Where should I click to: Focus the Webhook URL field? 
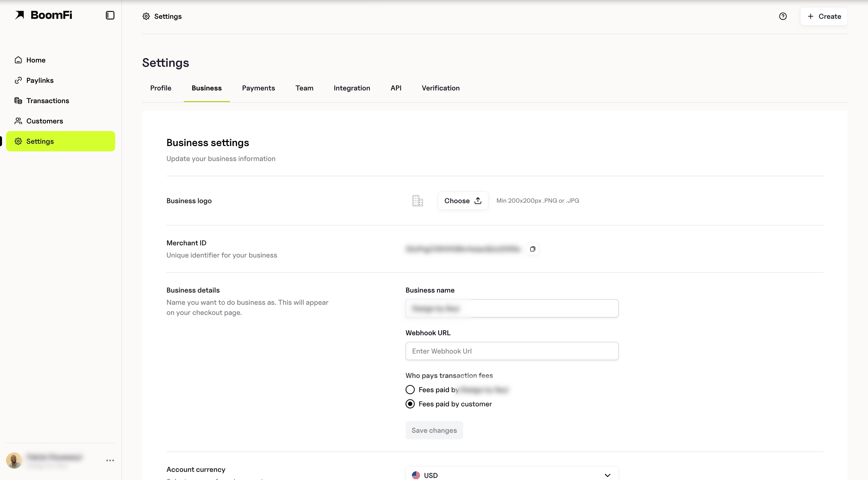click(511, 351)
